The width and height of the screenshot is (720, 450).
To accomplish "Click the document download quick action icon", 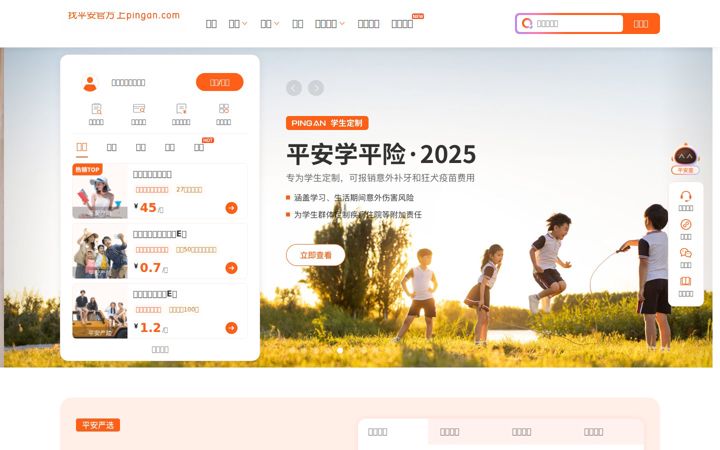I will (x=181, y=109).
